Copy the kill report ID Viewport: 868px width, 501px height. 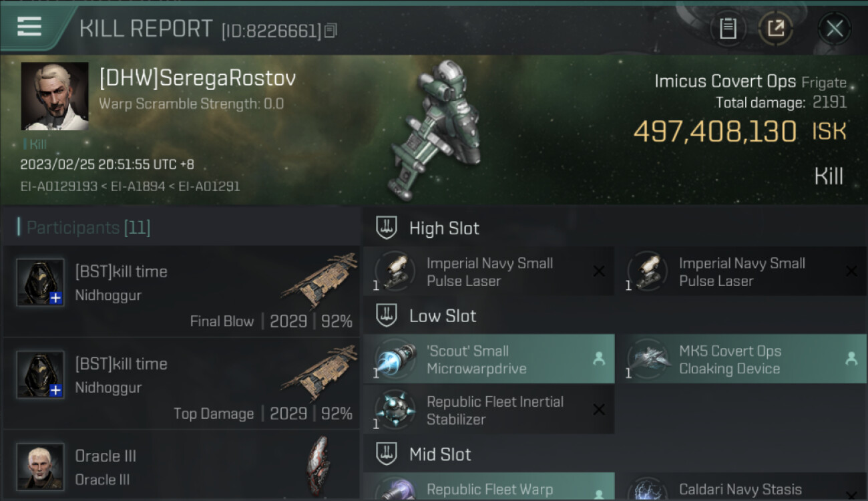(x=331, y=31)
